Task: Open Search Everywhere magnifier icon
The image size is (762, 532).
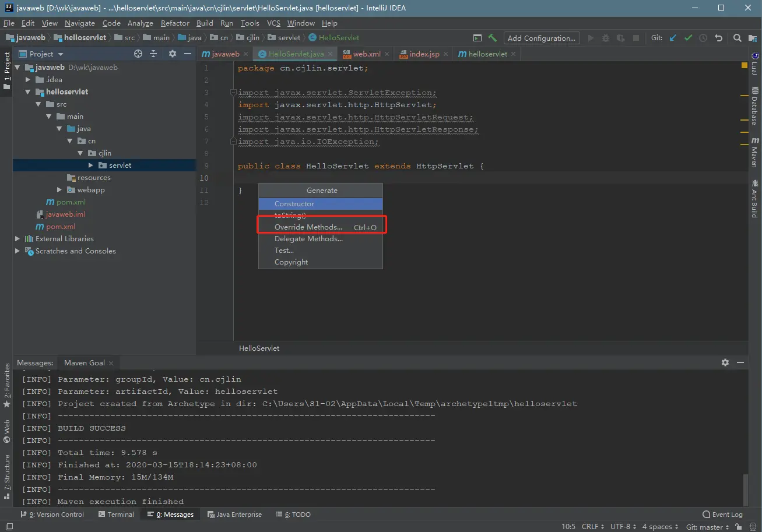Action: pyautogui.click(x=737, y=38)
